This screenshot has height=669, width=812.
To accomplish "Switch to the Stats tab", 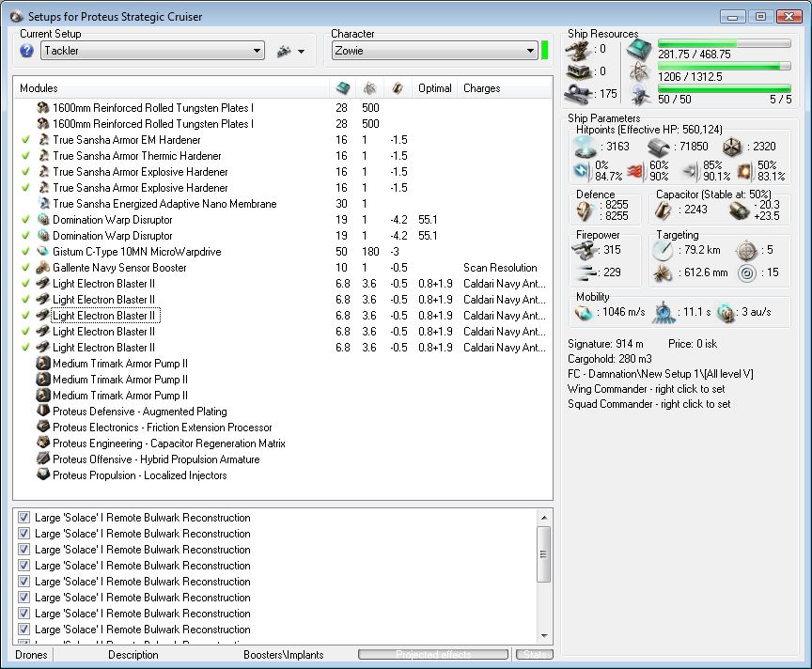I will tap(535, 655).
